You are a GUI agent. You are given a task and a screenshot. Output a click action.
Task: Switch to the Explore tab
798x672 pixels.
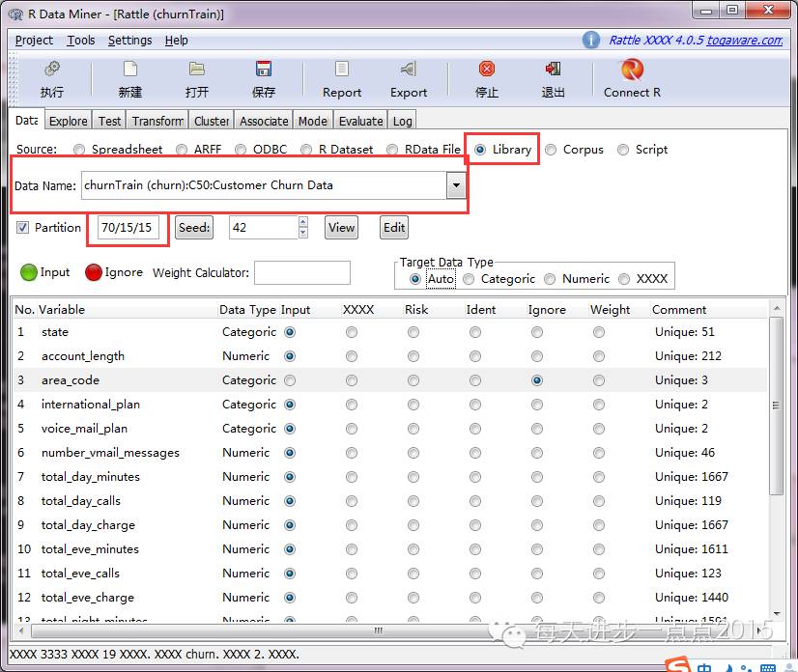[x=68, y=121]
